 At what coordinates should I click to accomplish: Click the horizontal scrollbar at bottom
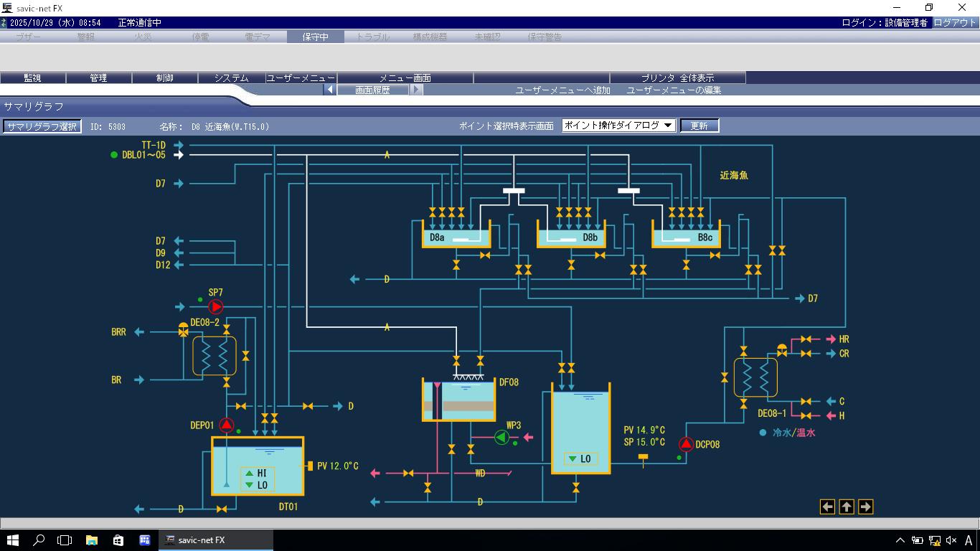coord(489,523)
